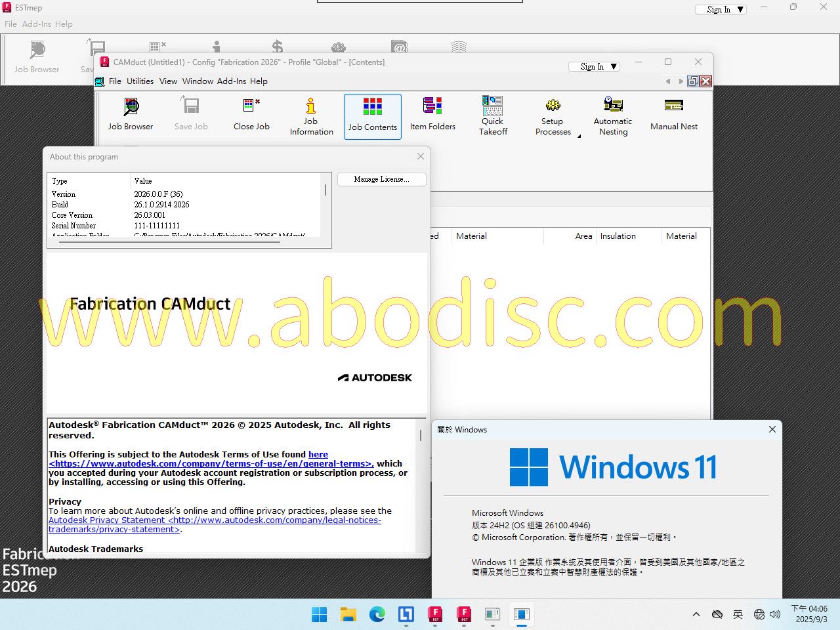This screenshot has height=630, width=840.
Task: Click Job Browser in ESTmep window
Action: click(x=37, y=57)
